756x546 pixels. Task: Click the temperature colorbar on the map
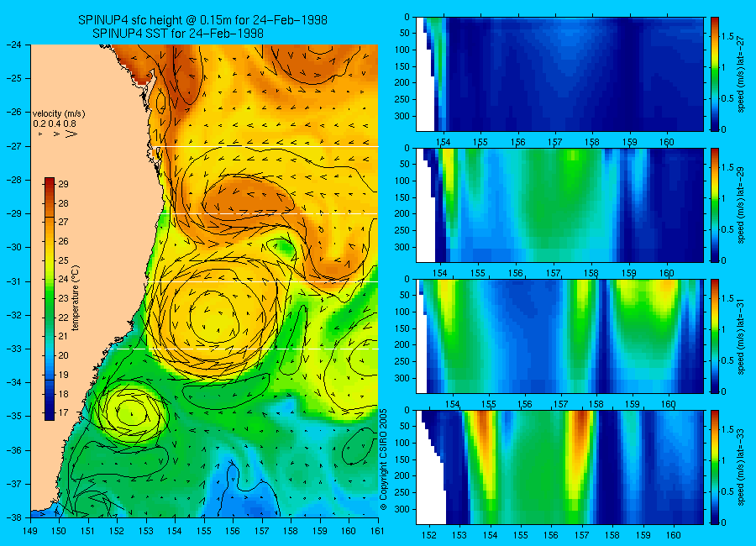coord(50,299)
